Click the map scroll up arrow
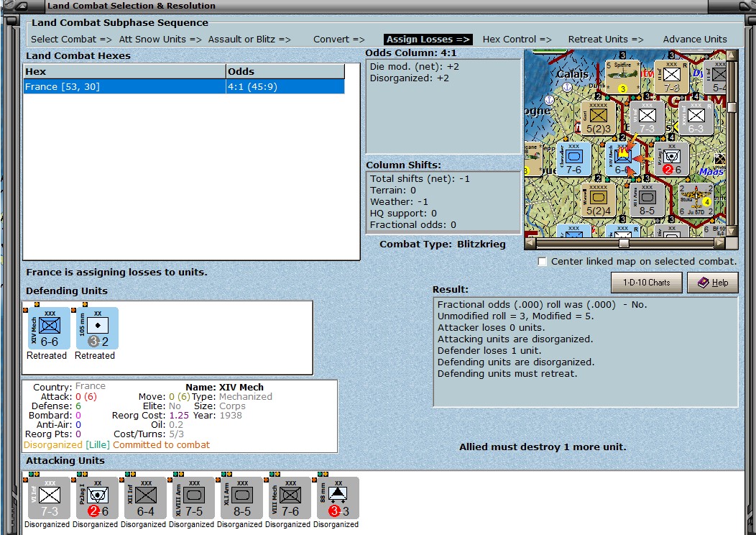Image resolution: width=756 pixels, height=535 pixels. coord(732,55)
